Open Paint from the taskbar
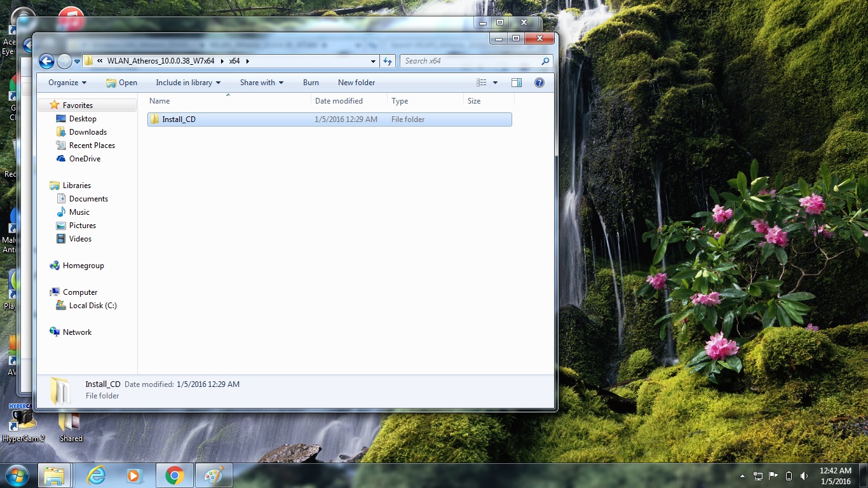 click(x=214, y=475)
